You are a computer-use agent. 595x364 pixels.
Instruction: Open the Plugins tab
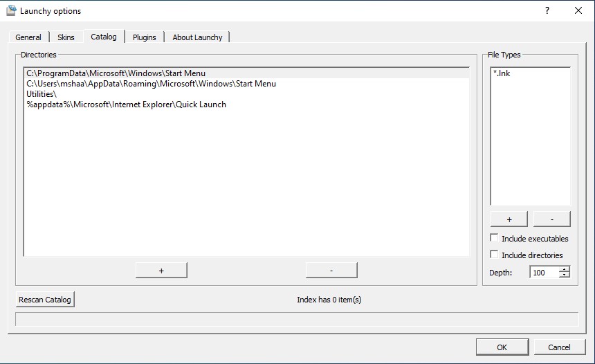144,37
